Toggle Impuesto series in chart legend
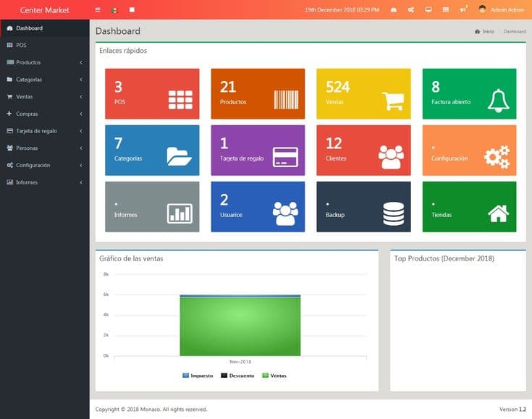The height and width of the screenshot is (419, 532). click(198, 376)
